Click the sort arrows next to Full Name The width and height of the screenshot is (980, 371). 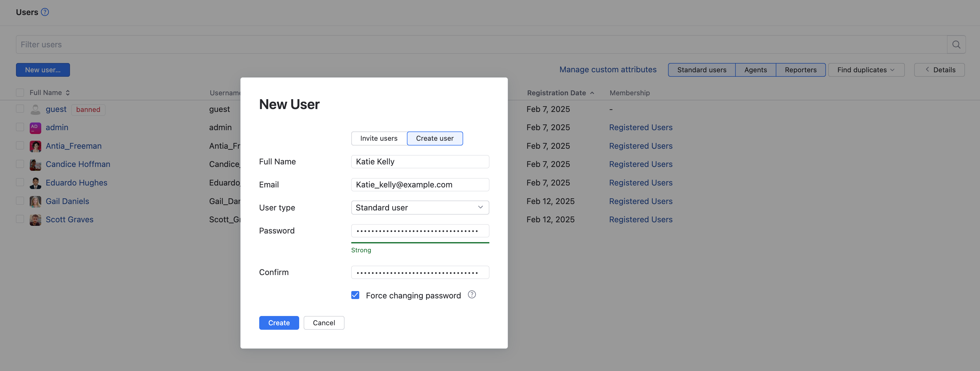pos(68,92)
